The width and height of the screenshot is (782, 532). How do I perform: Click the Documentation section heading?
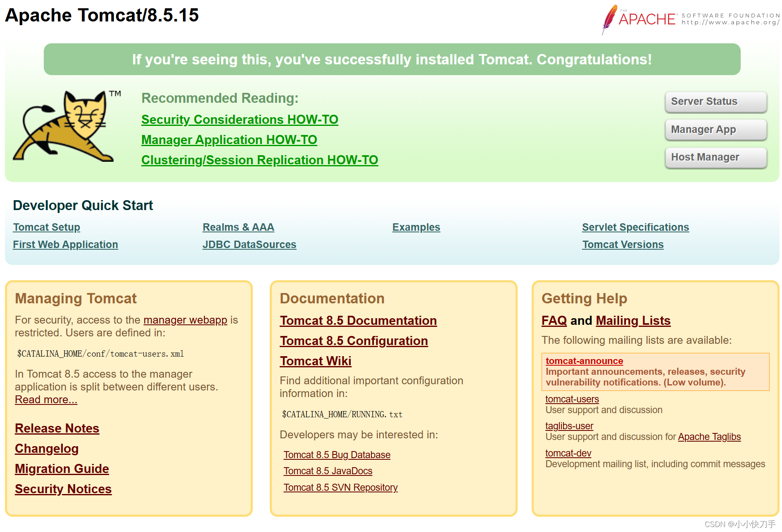332,299
